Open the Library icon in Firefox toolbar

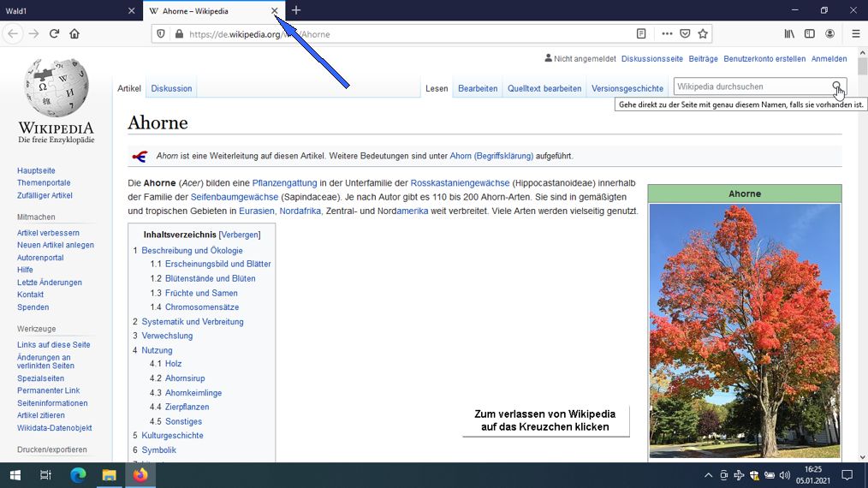click(x=789, y=33)
